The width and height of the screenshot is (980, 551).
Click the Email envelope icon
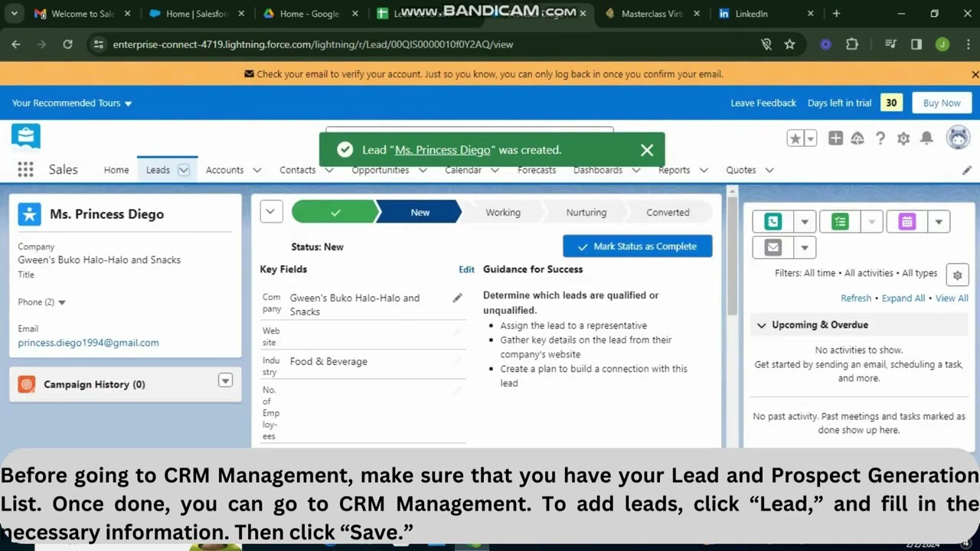[773, 247]
